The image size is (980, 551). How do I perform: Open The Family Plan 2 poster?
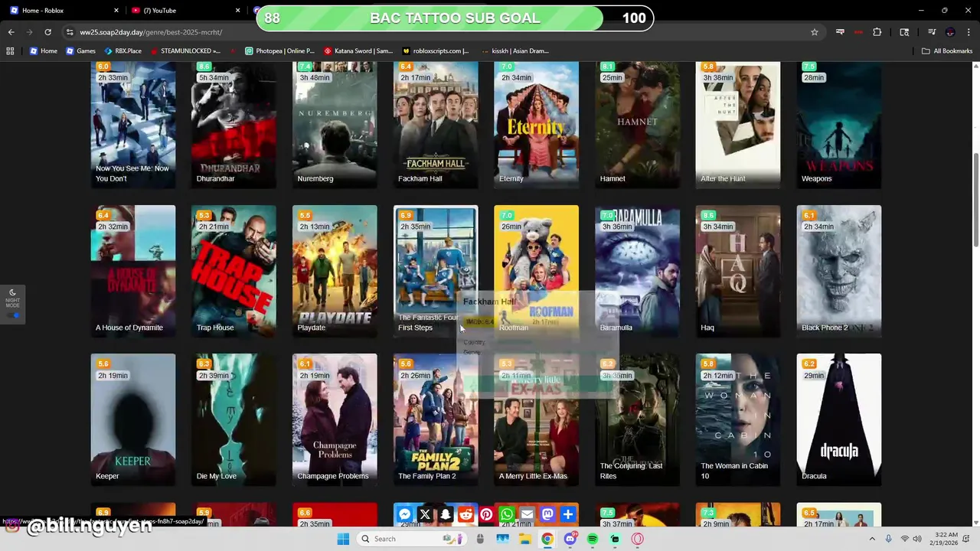point(436,419)
